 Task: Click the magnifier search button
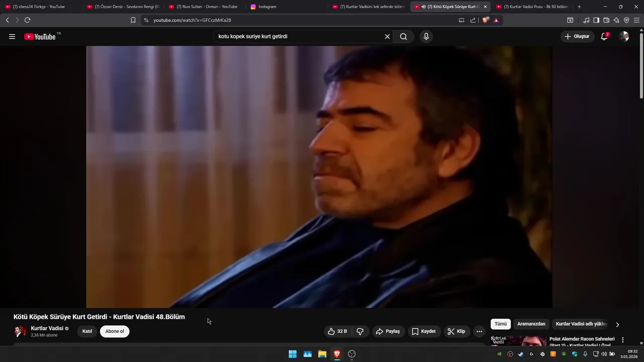[x=404, y=37]
